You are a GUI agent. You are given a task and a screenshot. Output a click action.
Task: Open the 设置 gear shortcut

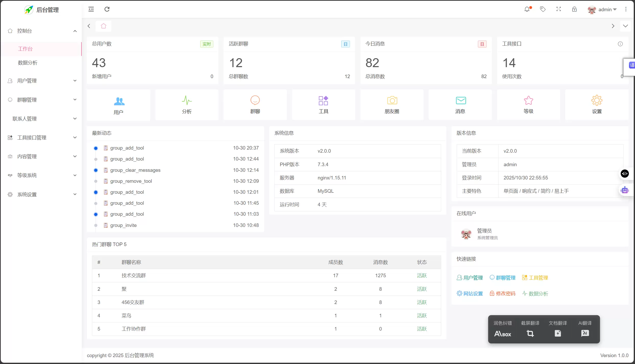pyautogui.click(x=597, y=105)
